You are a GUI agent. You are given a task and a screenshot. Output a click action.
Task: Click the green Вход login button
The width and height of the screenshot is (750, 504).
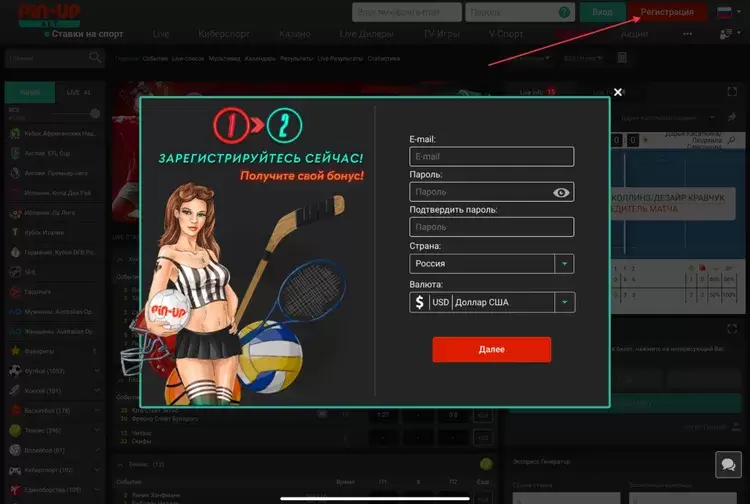(x=602, y=12)
